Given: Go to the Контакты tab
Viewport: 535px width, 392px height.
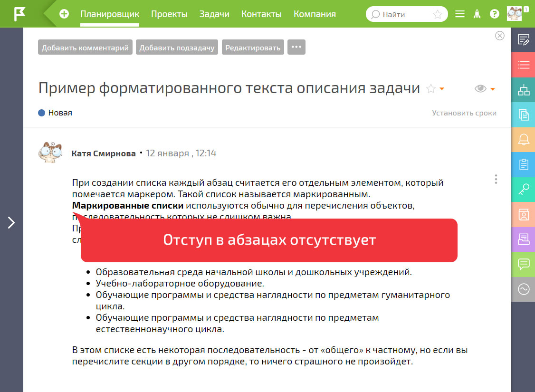Looking at the screenshot, I should [261, 14].
